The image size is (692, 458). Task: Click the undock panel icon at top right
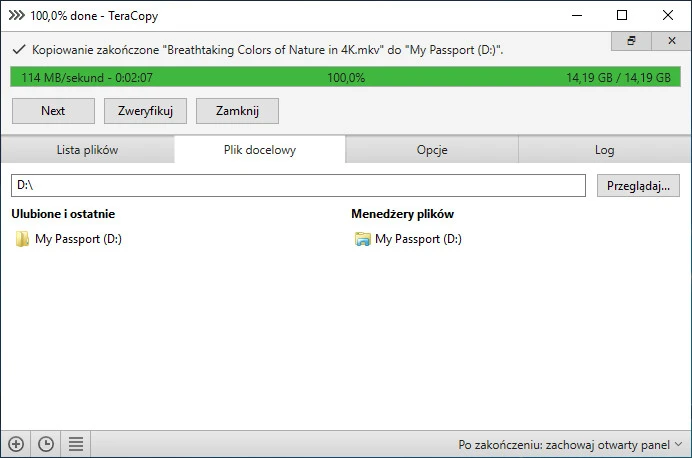point(632,41)
